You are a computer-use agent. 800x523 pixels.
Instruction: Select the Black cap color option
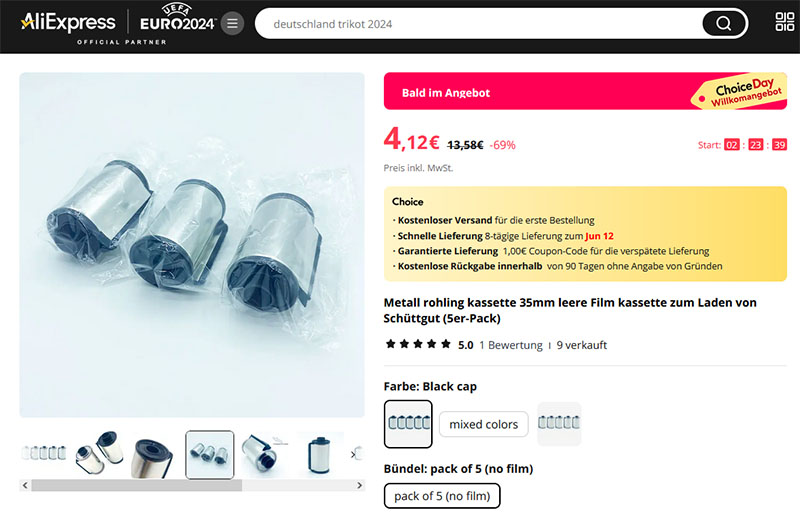click(x=408, y=424)
